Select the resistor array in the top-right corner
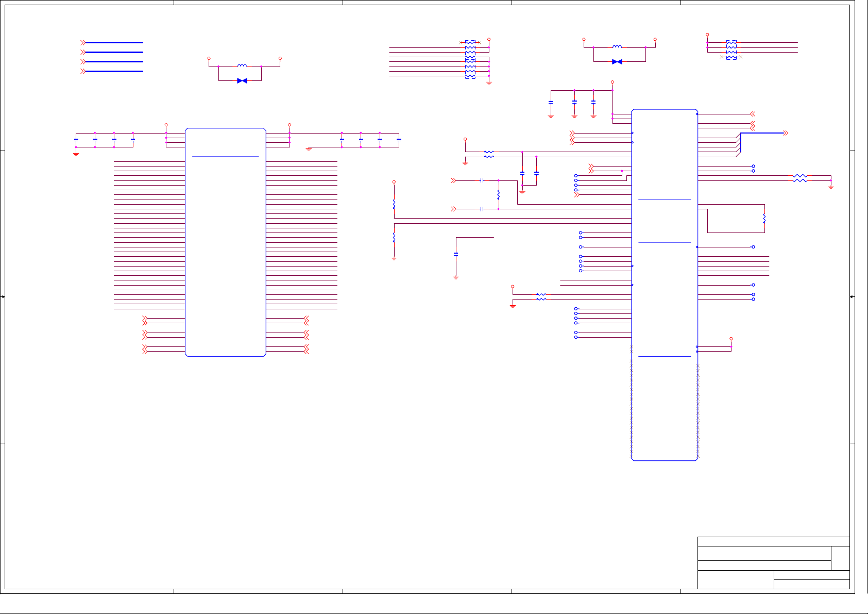Viewport: 868px width, 614px height. pos(731,49)
